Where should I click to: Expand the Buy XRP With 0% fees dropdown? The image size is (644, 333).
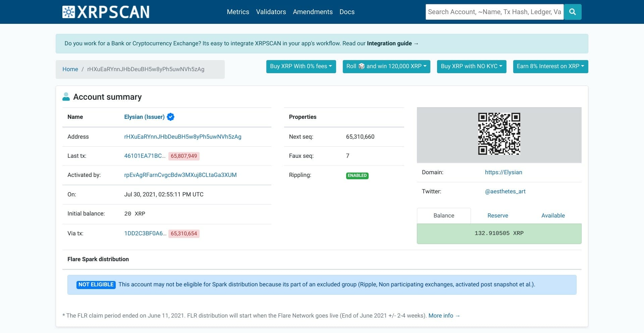tap(301, 66)
